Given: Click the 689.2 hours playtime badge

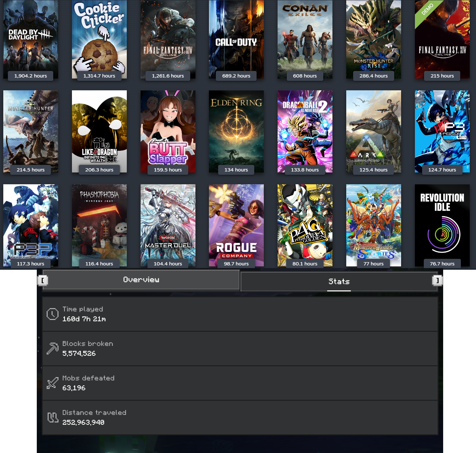Looking at the screenshot, I should click(x=236, y=76).
